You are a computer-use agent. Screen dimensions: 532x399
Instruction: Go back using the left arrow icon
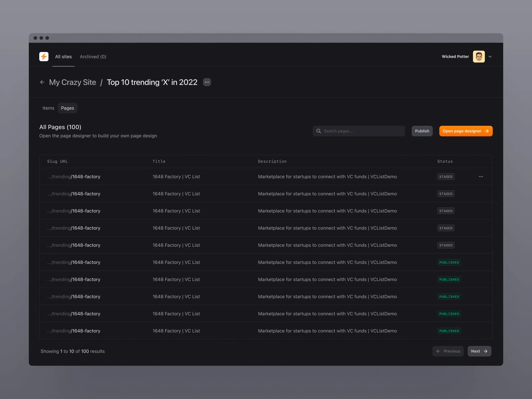pyautogui.click(x=42, y=82)
